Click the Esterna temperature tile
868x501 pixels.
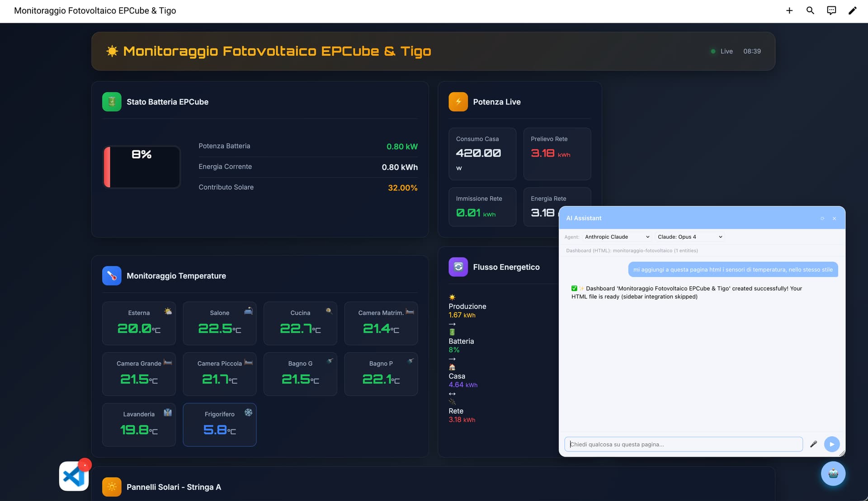pyautogui.click(x=139, y=323)
